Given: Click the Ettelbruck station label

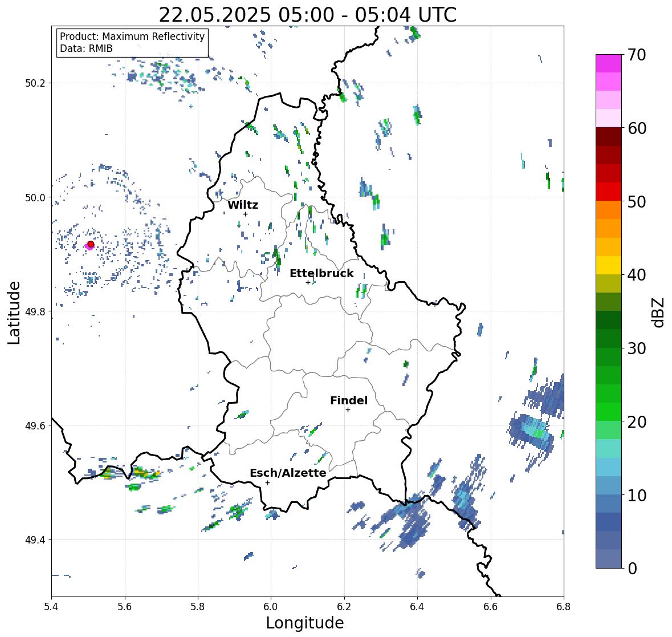Looking at the screenshot, I should point(321,274).
